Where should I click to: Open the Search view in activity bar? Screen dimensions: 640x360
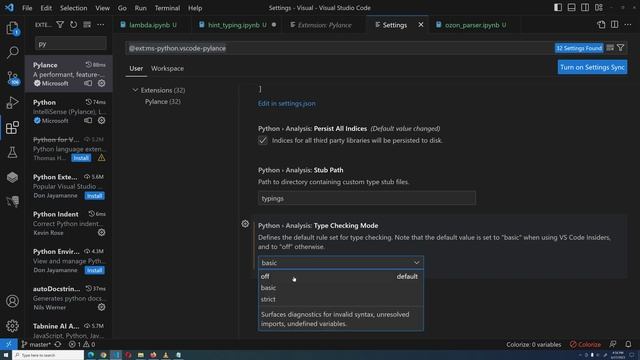click(12, 52)
